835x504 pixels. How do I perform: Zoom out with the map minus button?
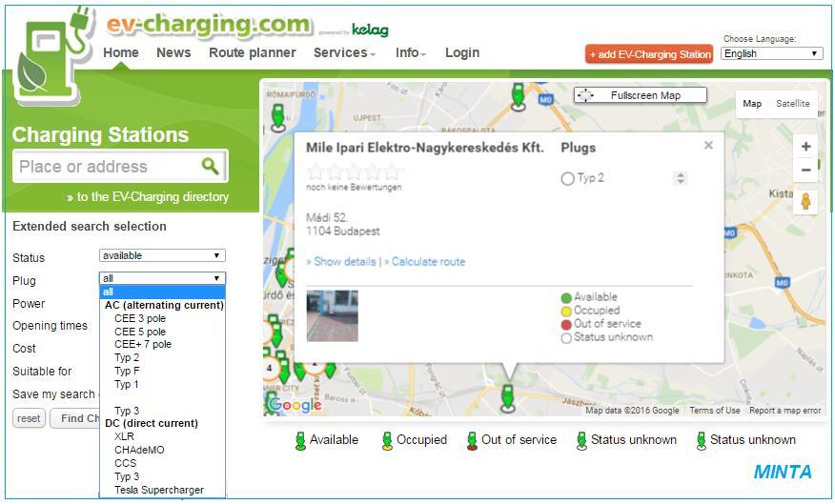tap(805, 170)
